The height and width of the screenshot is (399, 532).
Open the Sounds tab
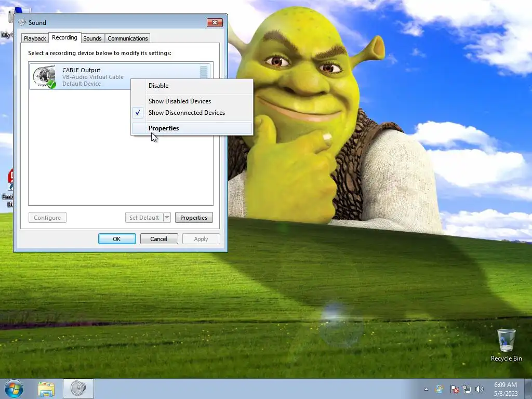(x=92, y=38)
